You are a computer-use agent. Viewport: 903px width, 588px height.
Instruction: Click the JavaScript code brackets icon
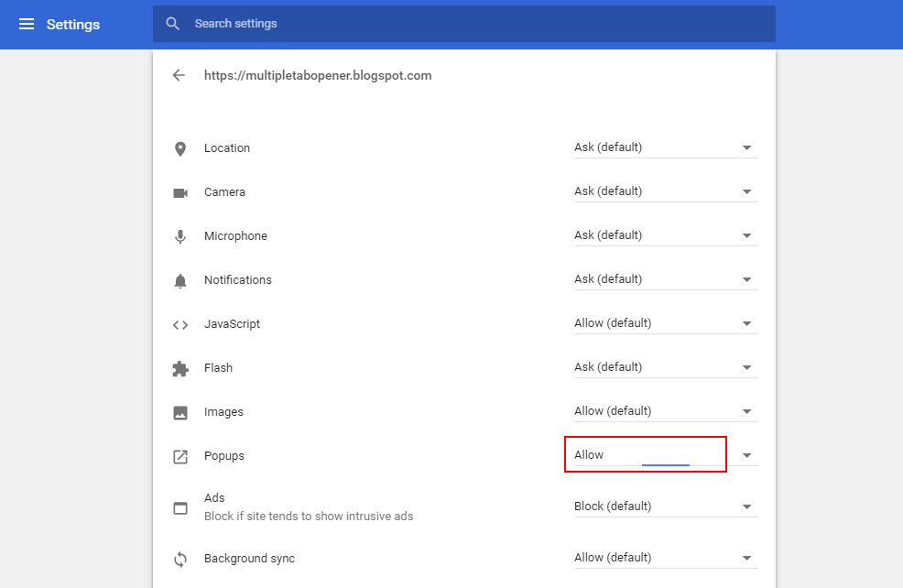point(180,324)
